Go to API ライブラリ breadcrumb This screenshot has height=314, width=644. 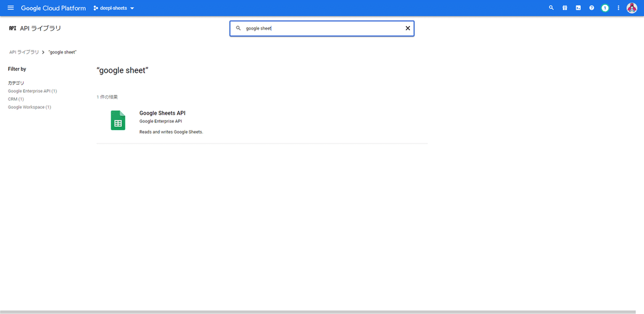click(24, 52)
